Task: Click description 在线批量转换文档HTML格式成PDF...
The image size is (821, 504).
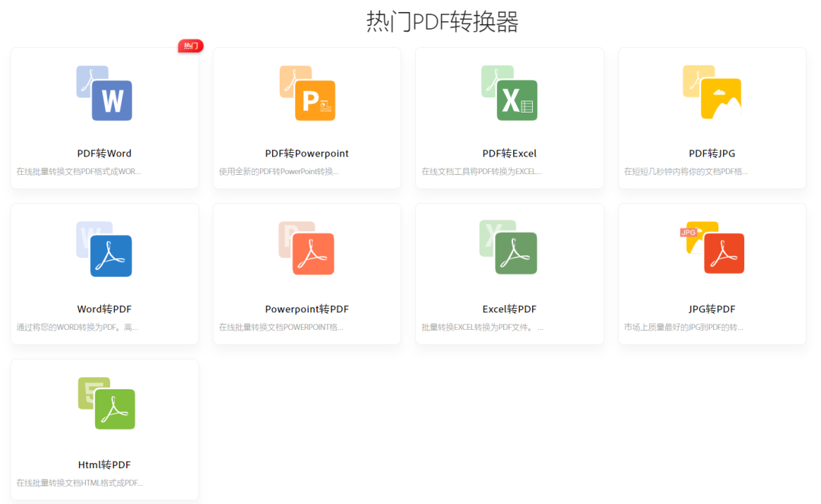Action: pos(80,483)
